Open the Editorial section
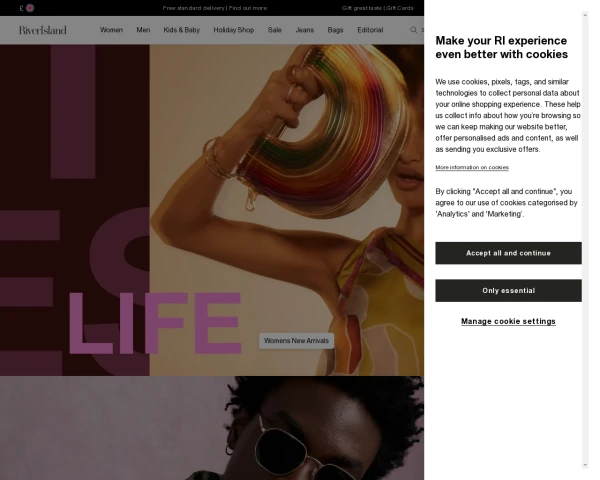 [x=370, y=30]
